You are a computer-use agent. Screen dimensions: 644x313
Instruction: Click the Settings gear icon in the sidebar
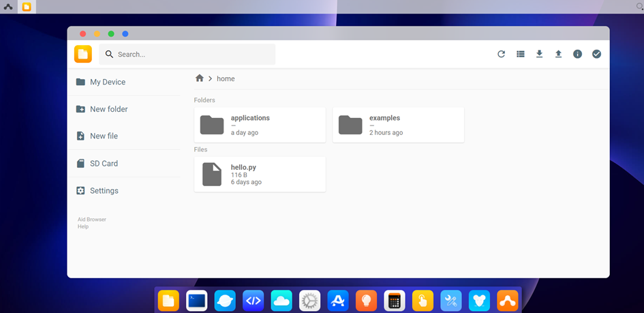(x=80, y=190)
